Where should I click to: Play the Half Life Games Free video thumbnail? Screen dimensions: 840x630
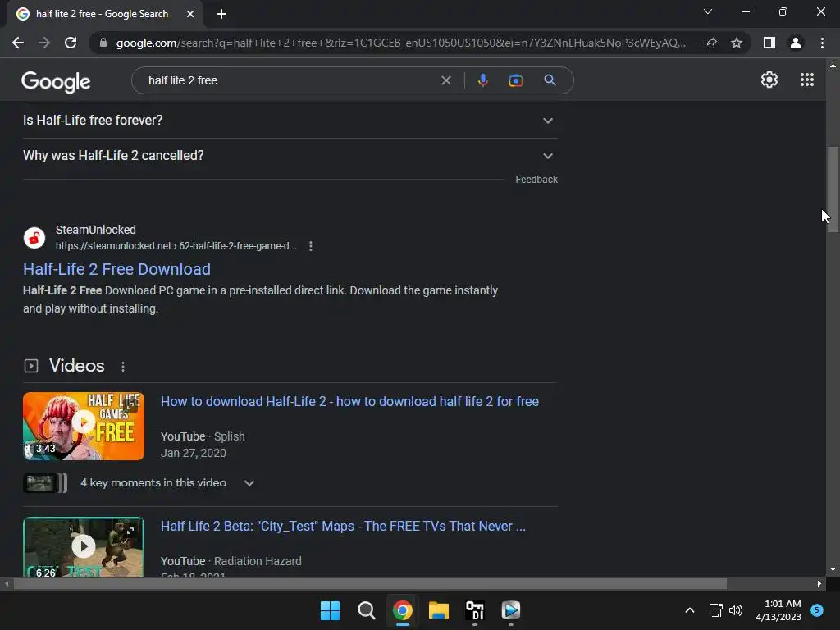click(x=84, y=426)
